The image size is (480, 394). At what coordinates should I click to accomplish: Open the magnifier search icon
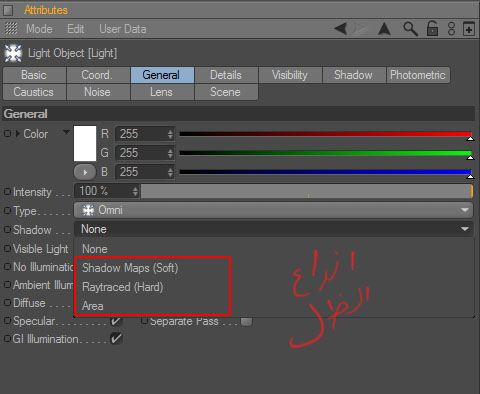pyautogui.click(x=410, y=29)
